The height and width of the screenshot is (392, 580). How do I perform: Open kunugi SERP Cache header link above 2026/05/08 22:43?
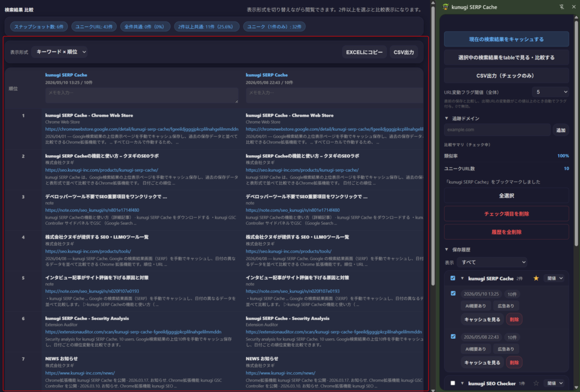[267, 75]
